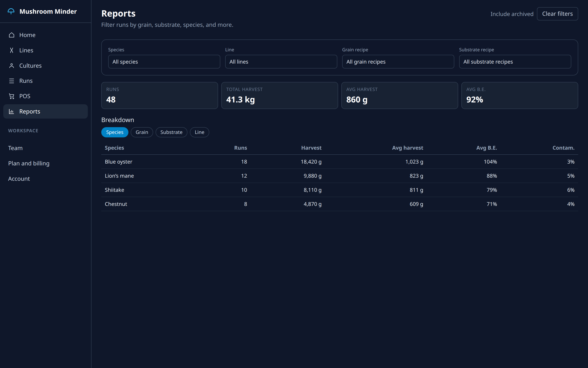Click the Breakdown section heading
This screenshot has width=588, height=368.
(x=118, y=120)
